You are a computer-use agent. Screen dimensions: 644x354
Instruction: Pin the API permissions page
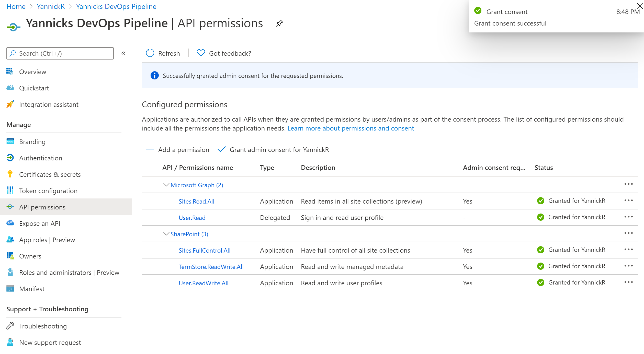coord(279,23)
